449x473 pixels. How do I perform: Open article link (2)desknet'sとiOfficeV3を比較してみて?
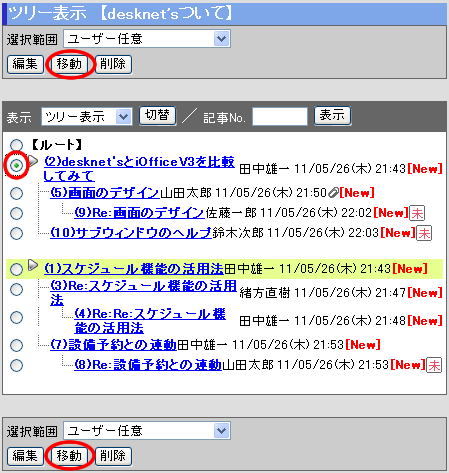(139, 169)
